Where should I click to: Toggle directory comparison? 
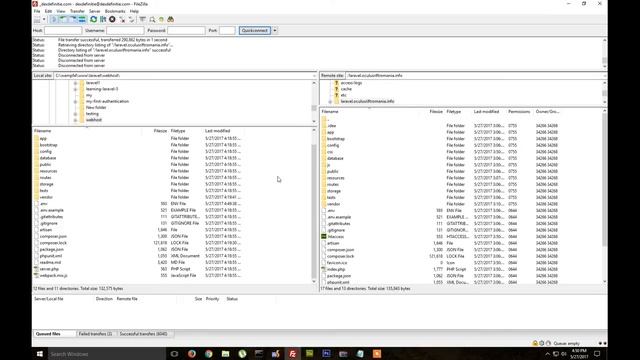152,20
